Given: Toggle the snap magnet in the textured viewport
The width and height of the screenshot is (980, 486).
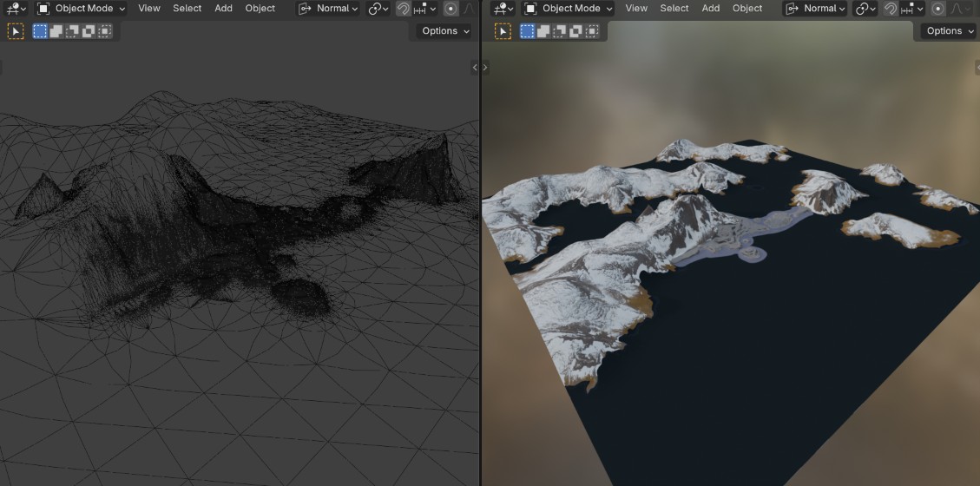Looking at the screenshot, I should (891, 9).
